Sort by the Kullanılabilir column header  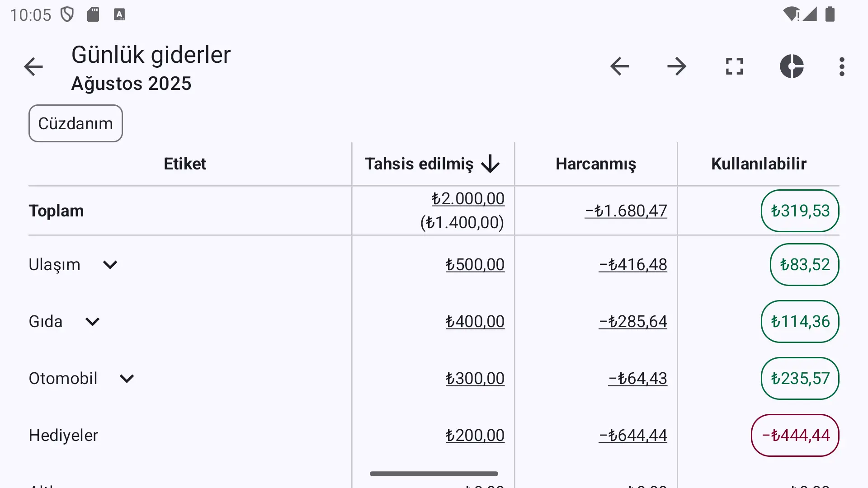pos(759,164)
